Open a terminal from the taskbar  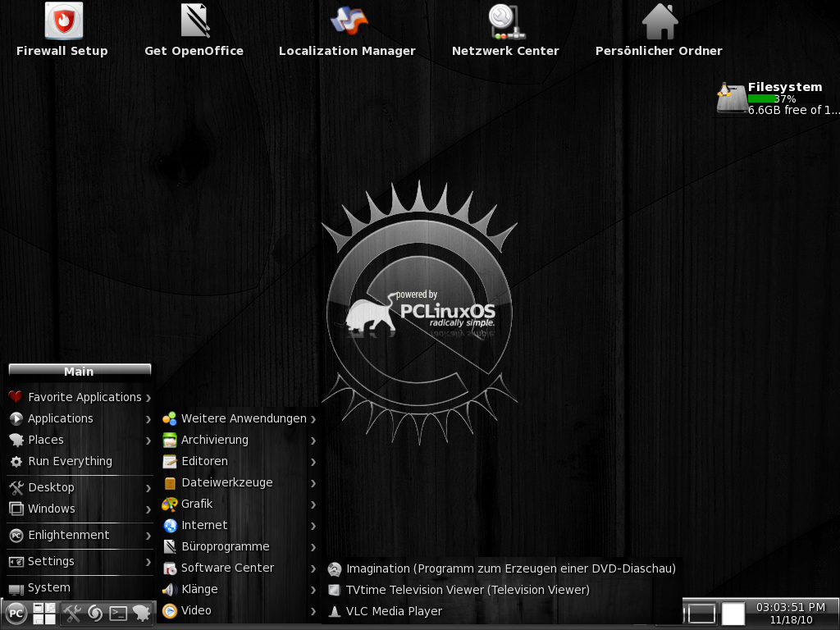tap(119, 614)
